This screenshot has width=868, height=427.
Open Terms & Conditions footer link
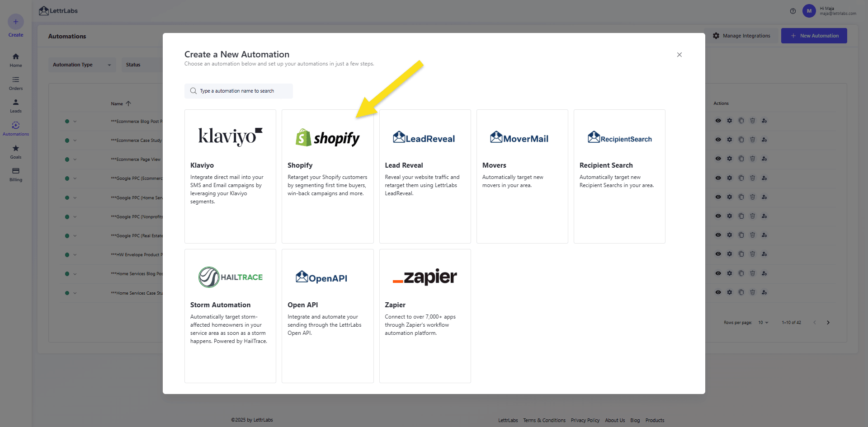tap(544, 420)
